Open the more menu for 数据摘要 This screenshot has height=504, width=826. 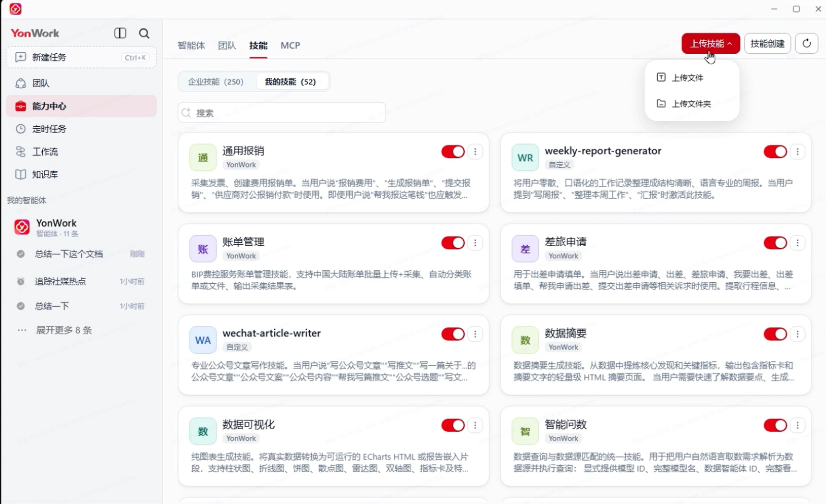(797, 334)
